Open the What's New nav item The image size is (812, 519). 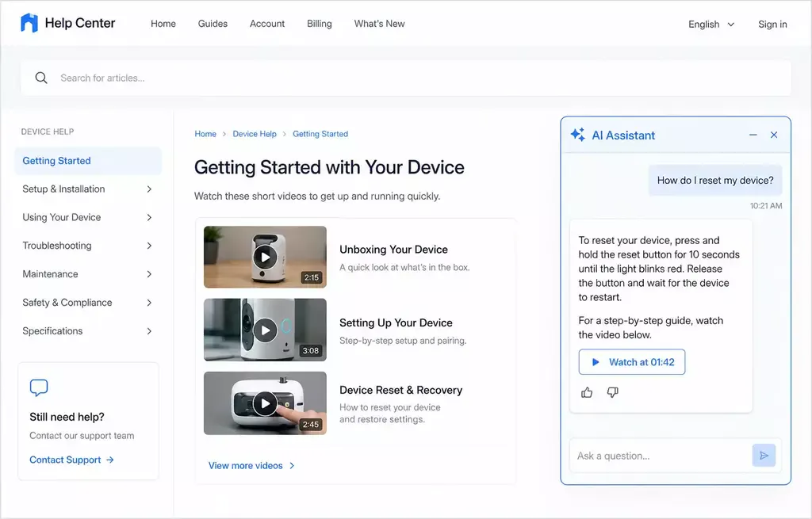(380, 24)
